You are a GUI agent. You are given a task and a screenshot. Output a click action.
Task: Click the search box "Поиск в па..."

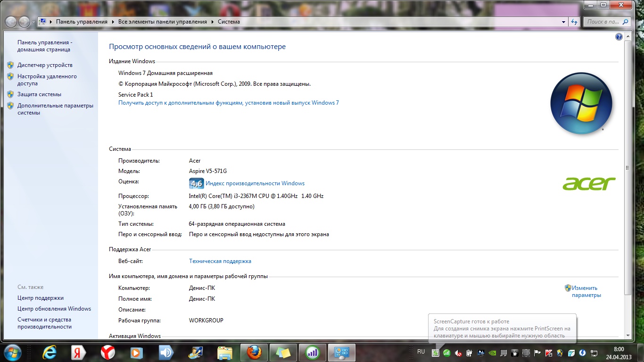tap(607, 22)
